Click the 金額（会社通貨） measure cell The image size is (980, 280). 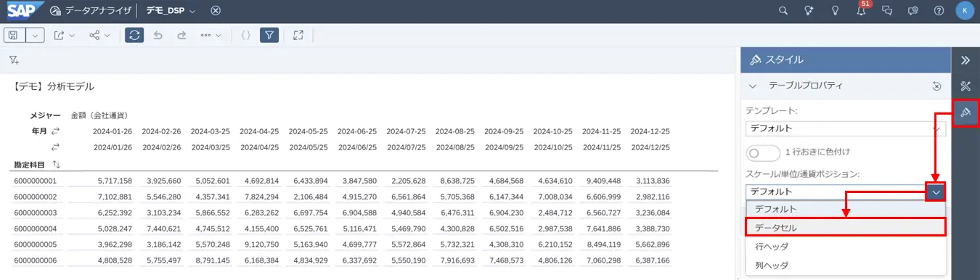(99, 115)
